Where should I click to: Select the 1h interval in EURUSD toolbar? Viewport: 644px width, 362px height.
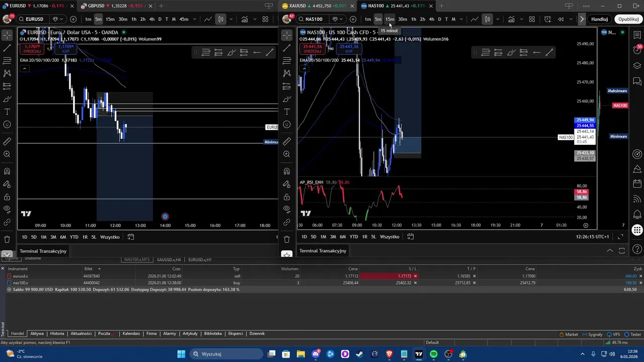[134, 19]
